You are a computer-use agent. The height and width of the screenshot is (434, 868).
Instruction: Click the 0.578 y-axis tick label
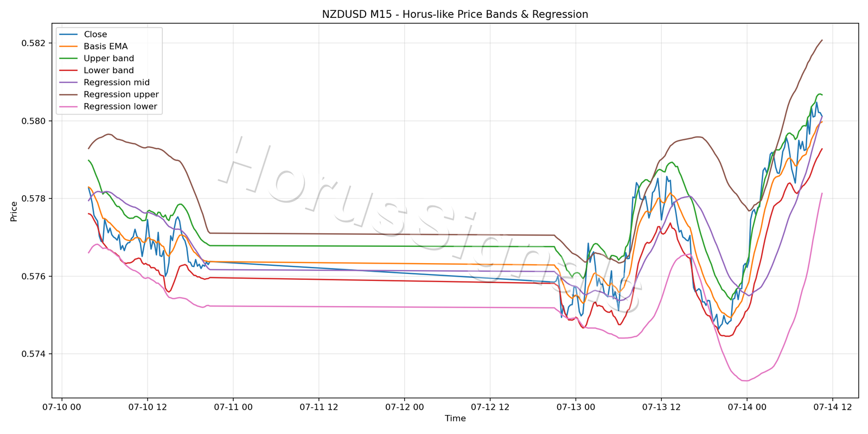[x=34, y=199]
